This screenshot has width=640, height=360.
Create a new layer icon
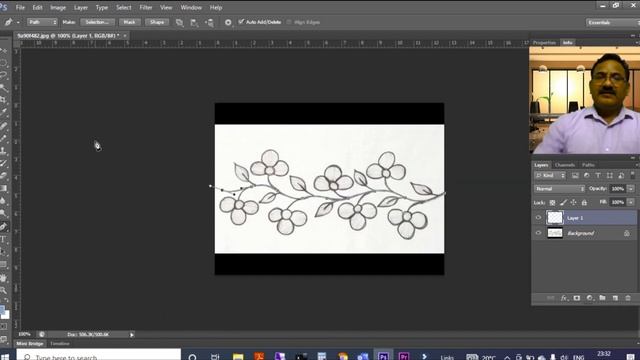coord(615,298)
